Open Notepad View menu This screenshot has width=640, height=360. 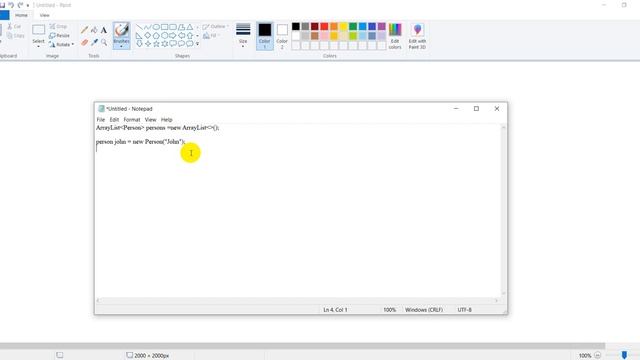(x=151, y=120)
